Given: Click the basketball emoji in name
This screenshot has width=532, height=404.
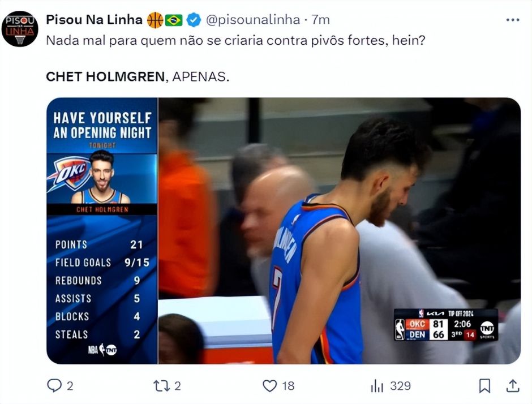Looking at the screenshot, I should click(x=155, y=20).
